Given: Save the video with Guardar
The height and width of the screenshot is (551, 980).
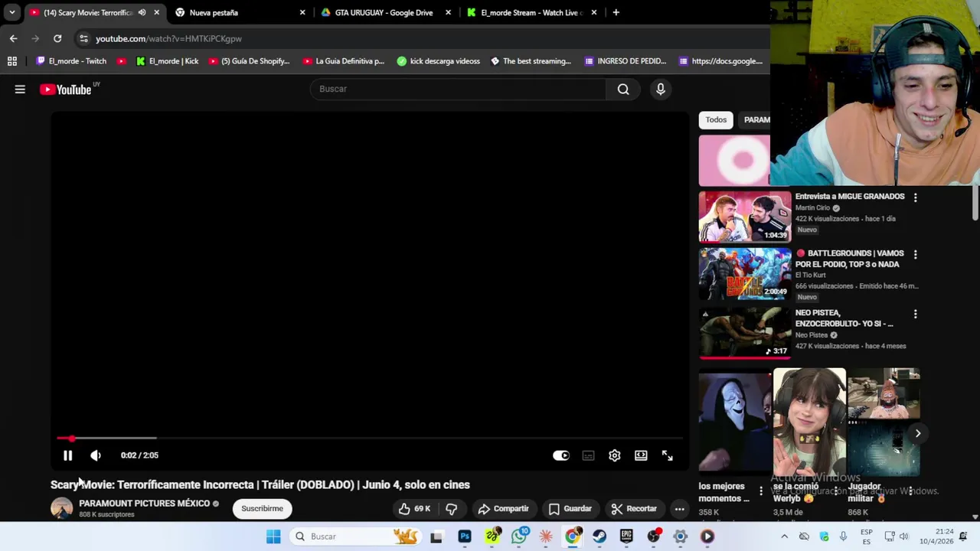Looking at the screenshot, I should (570, 509).
